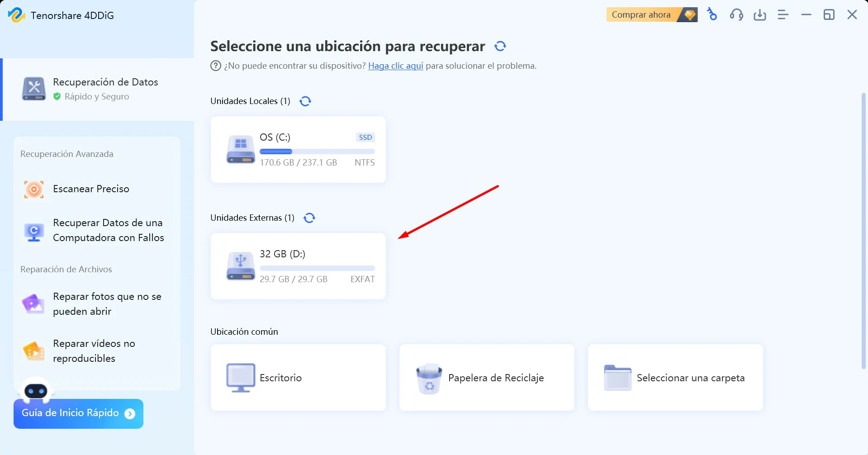Select the OS (C:) drive card

(x=298, y=150)
